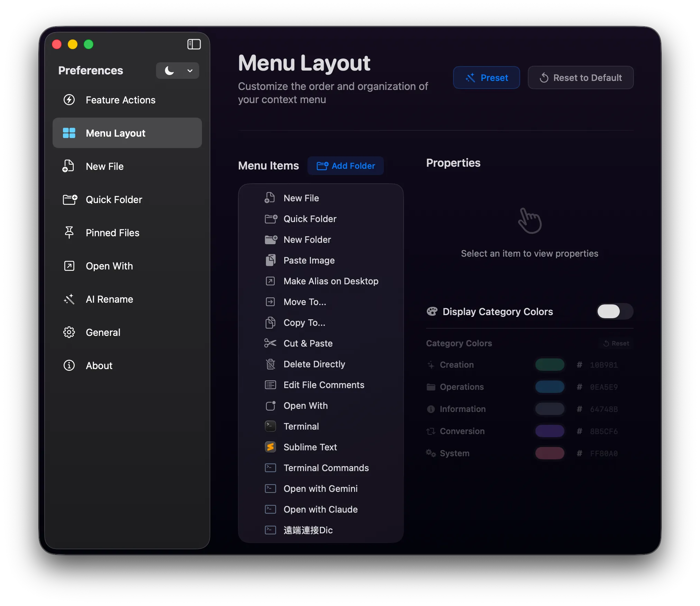Image resolution: width=700 pixels, height=606 pixels.
Task: Click the Sublime Text app icon
Action: (270, 447)
